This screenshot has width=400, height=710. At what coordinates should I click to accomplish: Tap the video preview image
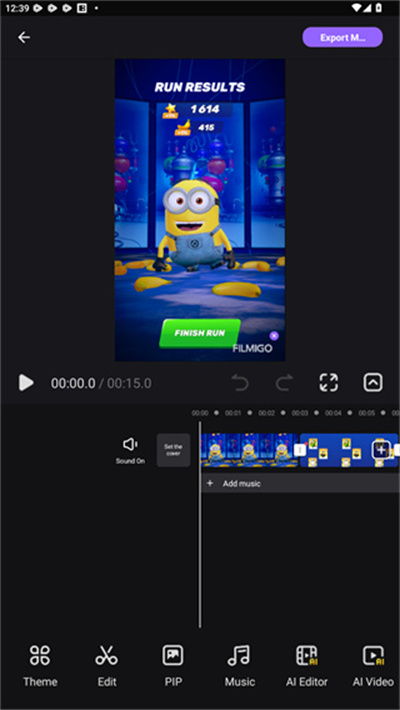point(200,210)
